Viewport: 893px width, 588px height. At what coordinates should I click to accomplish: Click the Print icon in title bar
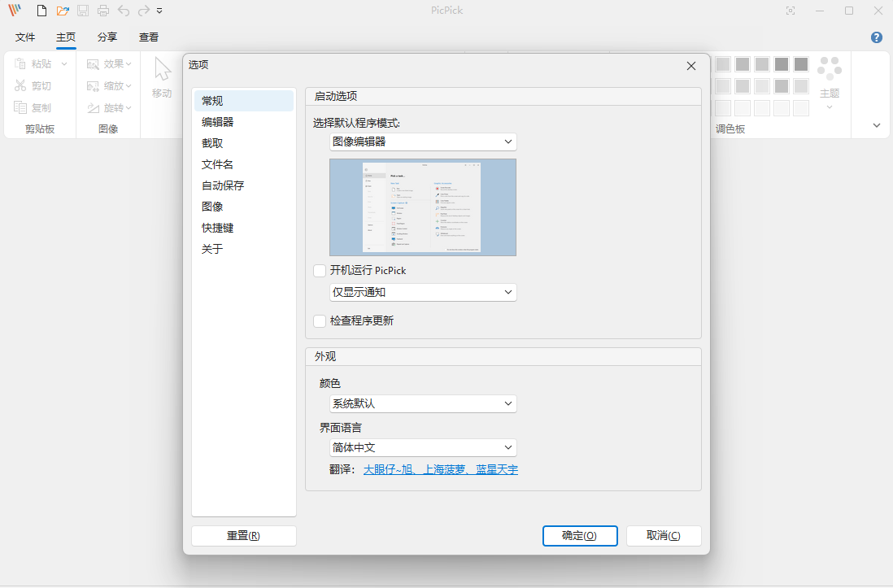click(103, 11)
